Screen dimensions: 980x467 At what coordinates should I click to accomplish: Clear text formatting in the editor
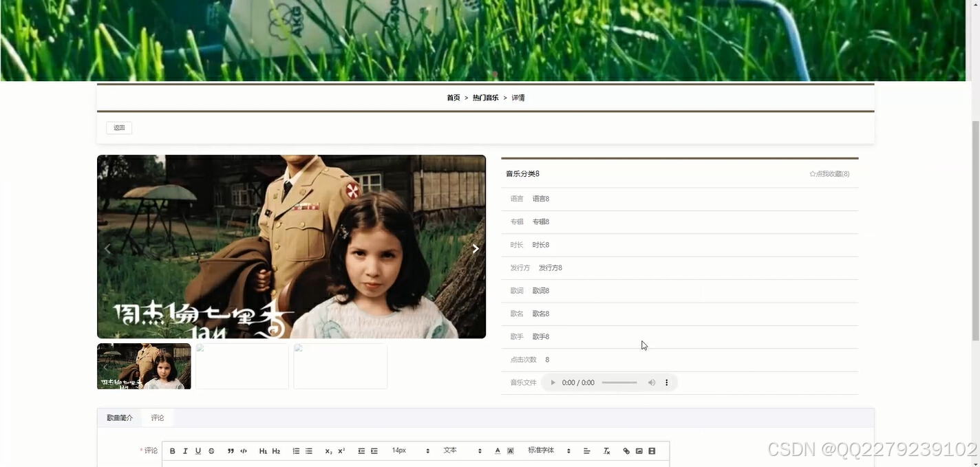pyautogui.click(x=606, y=451)
